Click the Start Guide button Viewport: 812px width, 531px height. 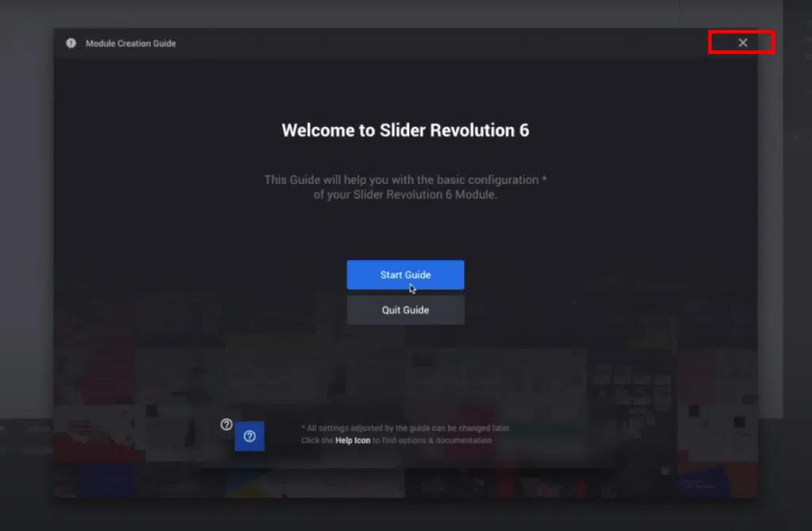coord(405,275)
